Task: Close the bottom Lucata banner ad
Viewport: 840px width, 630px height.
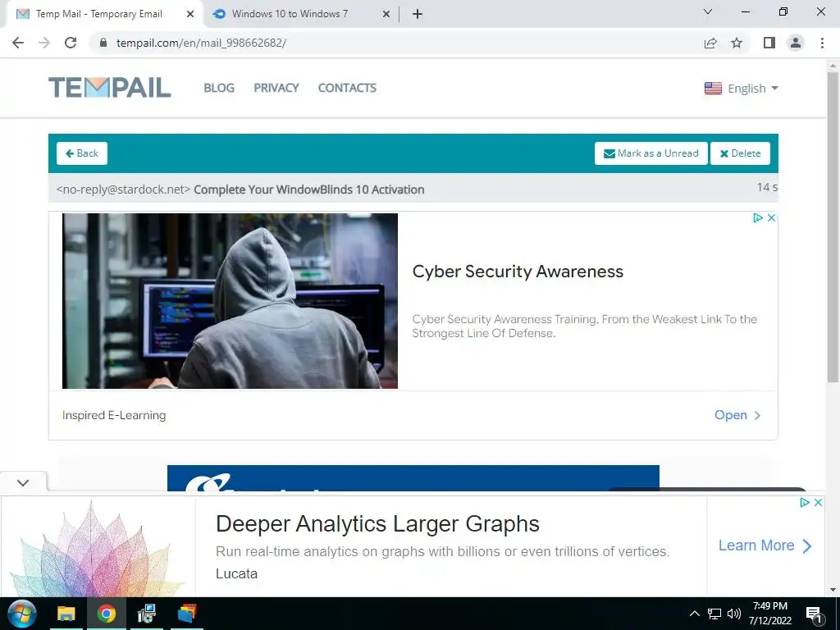Action: [x=818, y=503]
